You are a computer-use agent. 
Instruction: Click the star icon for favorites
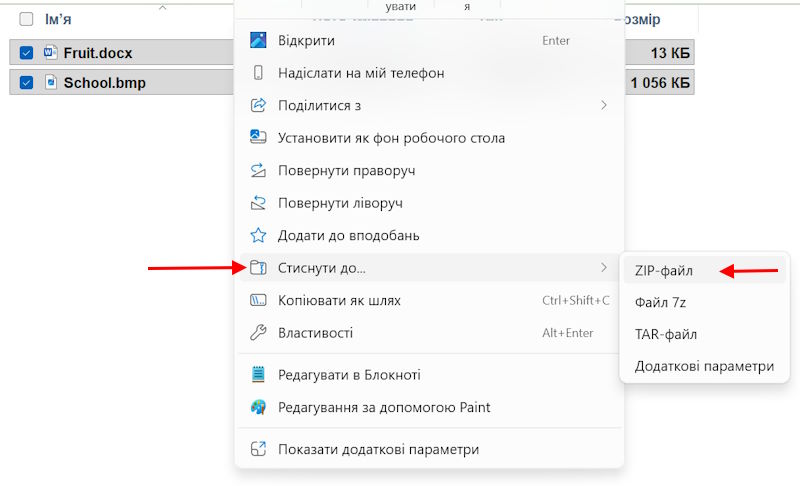pos(258,236)
